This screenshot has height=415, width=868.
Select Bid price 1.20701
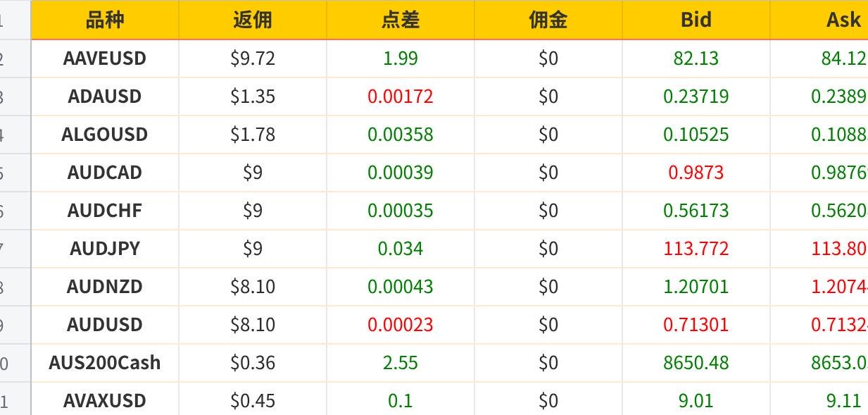click(x=696, y=287)
